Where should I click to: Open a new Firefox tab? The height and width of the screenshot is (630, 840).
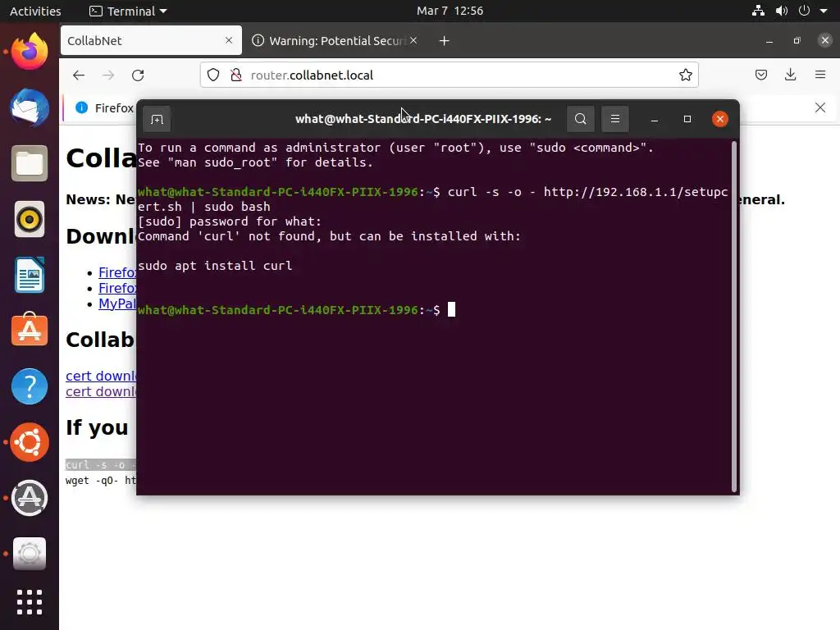(444, 41)
